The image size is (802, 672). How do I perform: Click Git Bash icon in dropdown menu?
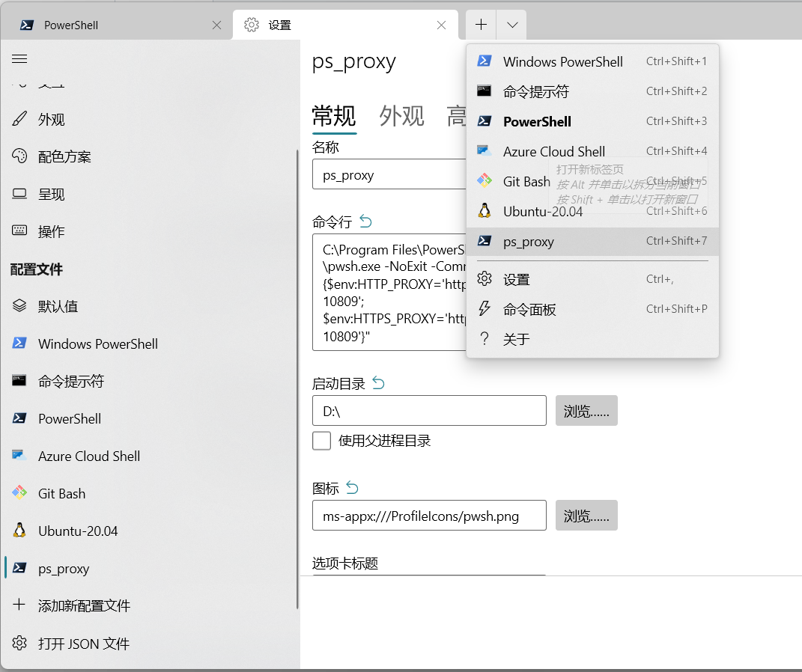[x=484, y=180]
